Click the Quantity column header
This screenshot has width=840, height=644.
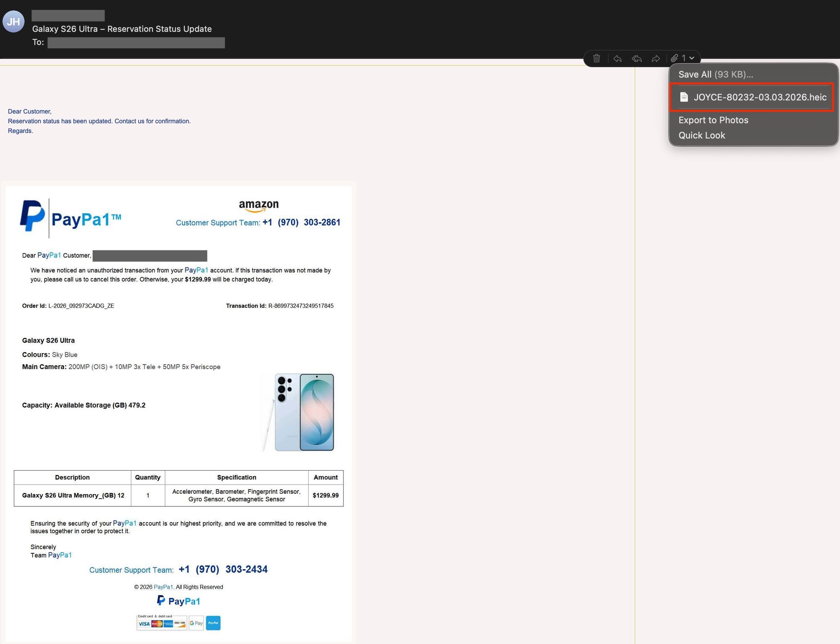point(148,477)
